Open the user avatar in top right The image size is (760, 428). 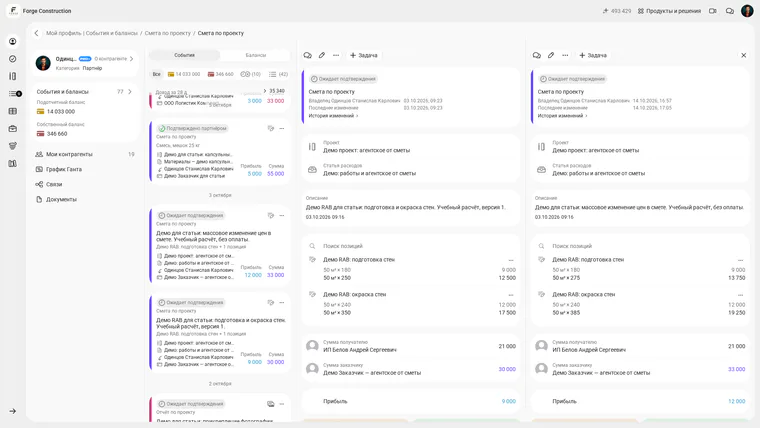coord(747,11)
